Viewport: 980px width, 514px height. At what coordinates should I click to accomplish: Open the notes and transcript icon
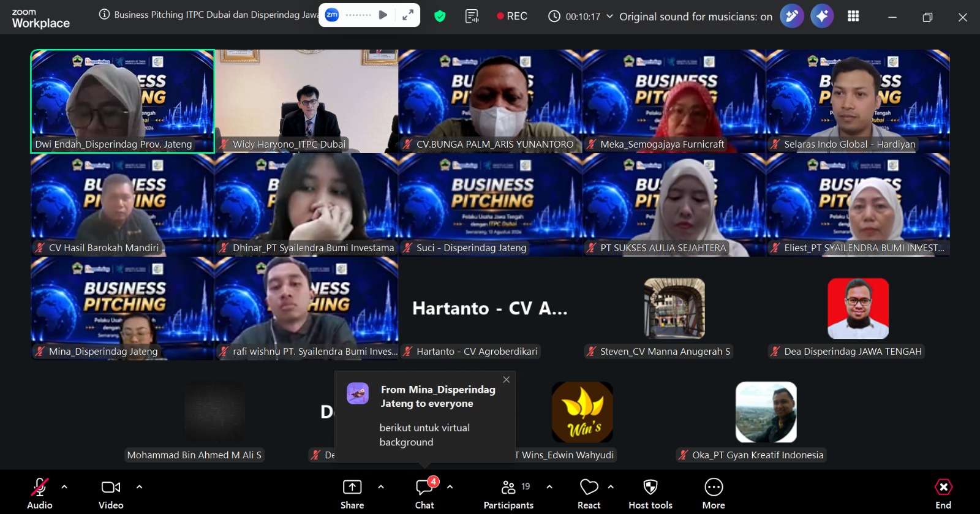(x=472, y=16)
